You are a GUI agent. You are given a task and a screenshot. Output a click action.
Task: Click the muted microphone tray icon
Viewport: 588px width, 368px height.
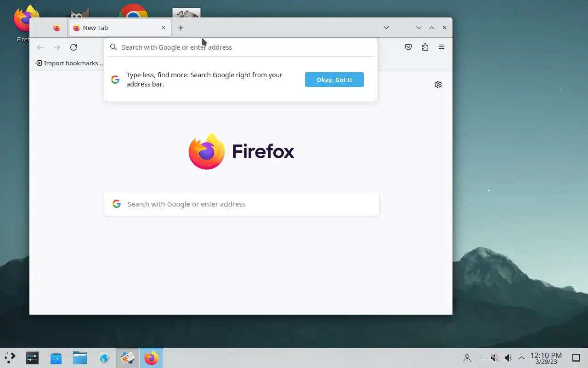pos(495,358)
